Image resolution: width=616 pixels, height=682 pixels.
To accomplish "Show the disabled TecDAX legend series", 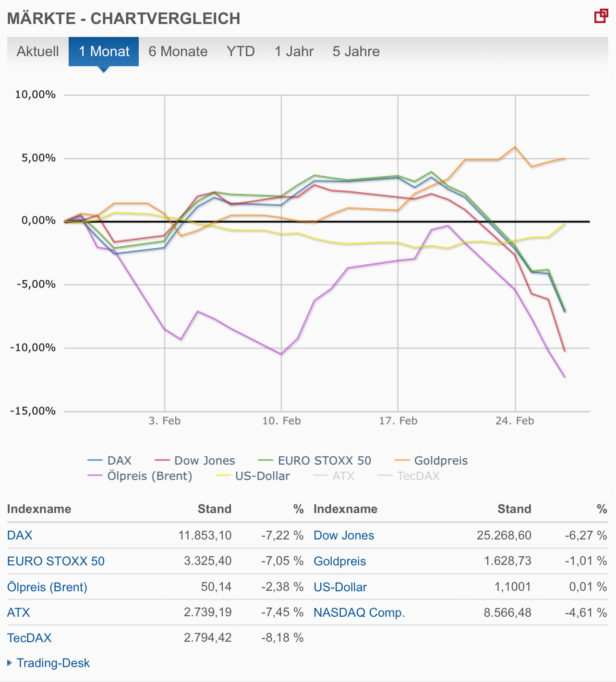I will (418, 476).
